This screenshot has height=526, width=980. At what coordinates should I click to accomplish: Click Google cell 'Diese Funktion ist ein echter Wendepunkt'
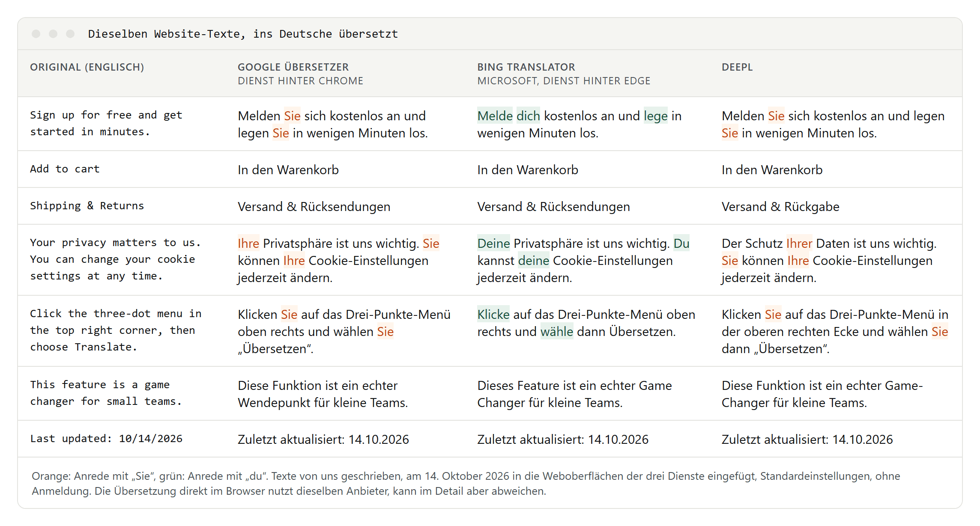(323, 394)
